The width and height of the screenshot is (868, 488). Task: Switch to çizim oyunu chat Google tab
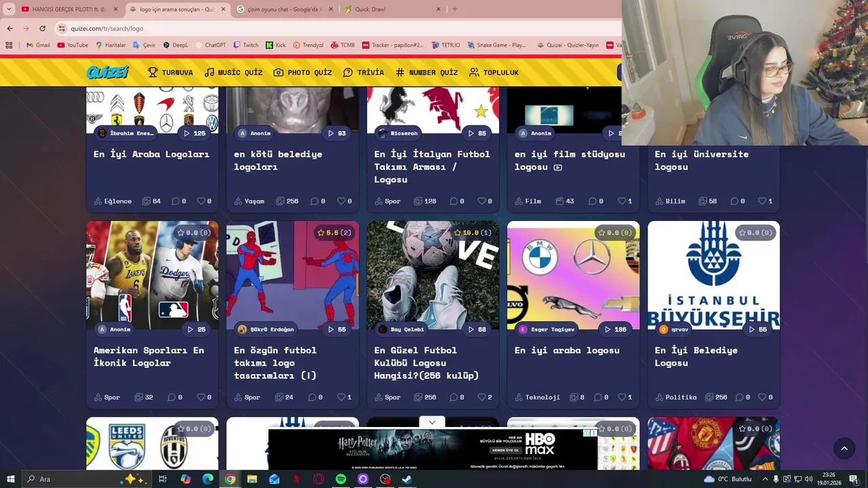click(x=285, y=9)
